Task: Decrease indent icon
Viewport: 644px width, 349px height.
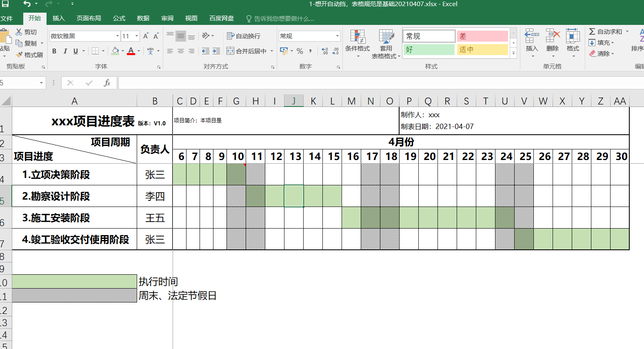Action: pyautogui.click(x=206, y=51)
